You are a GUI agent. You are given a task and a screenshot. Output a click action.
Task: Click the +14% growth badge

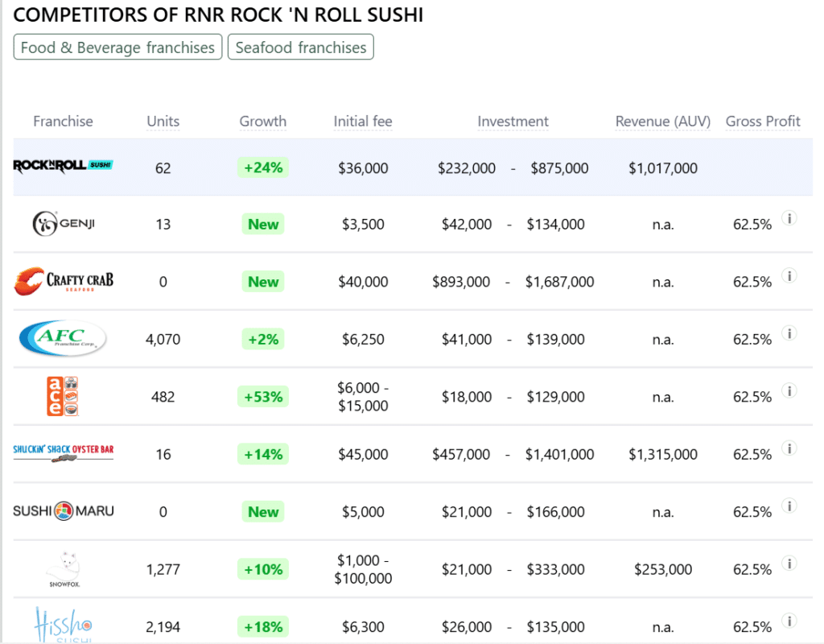[x=263, y=454]
